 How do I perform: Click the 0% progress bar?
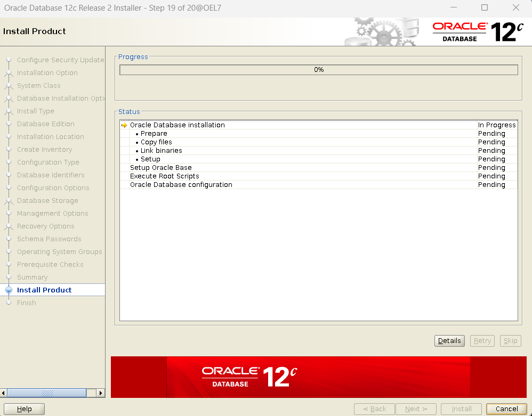[319, 70]
